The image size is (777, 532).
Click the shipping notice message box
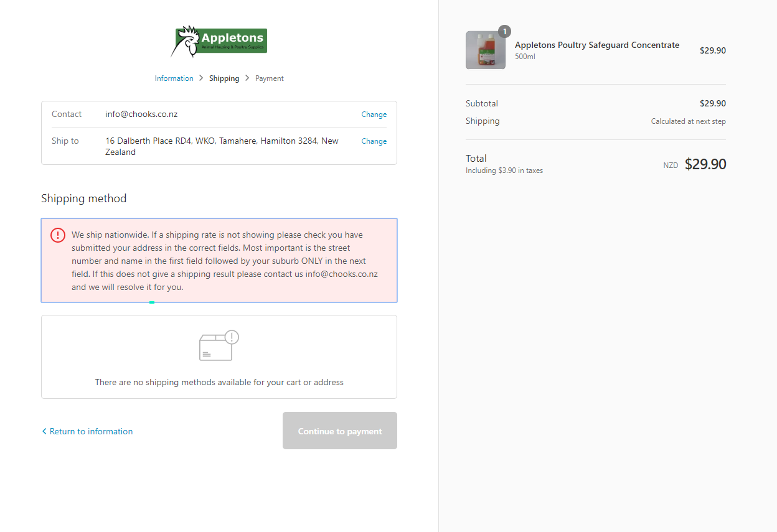click(219, 261)
